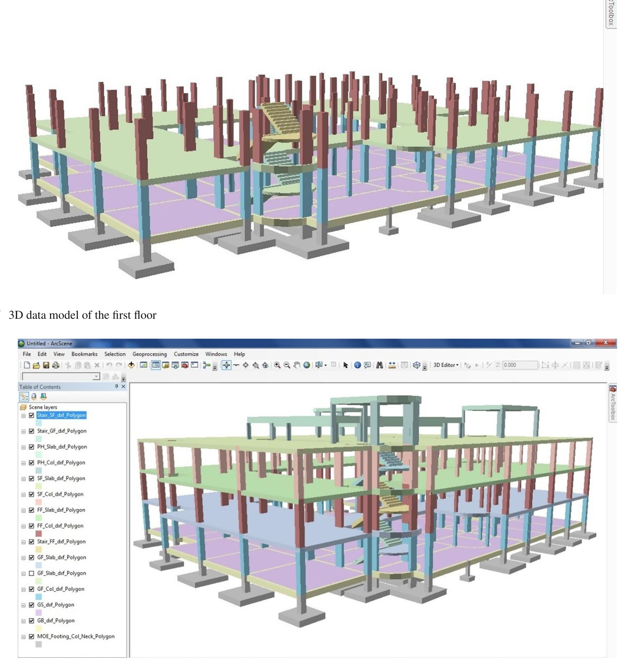This screenshot has height=672, width=637.
Task: Click the HTML Popup icon
Action: pos(367,365)
